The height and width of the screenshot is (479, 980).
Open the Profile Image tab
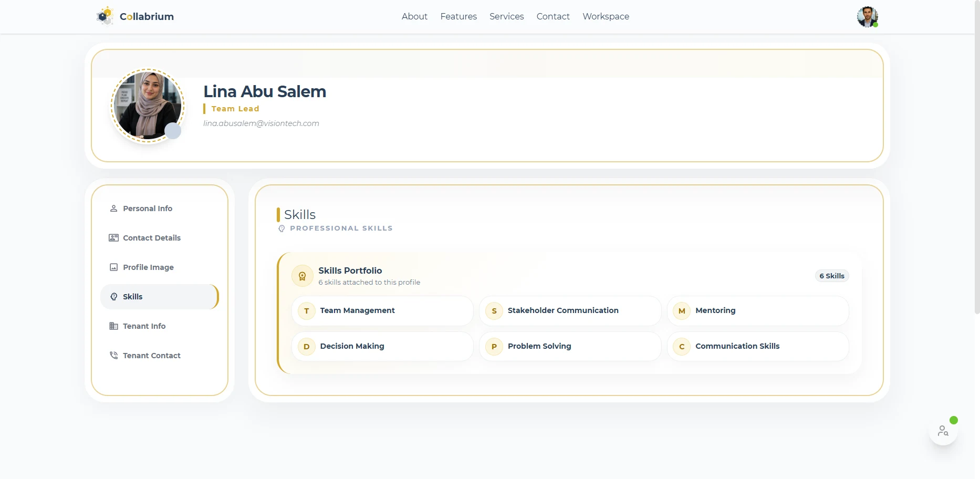click(159, 267)
